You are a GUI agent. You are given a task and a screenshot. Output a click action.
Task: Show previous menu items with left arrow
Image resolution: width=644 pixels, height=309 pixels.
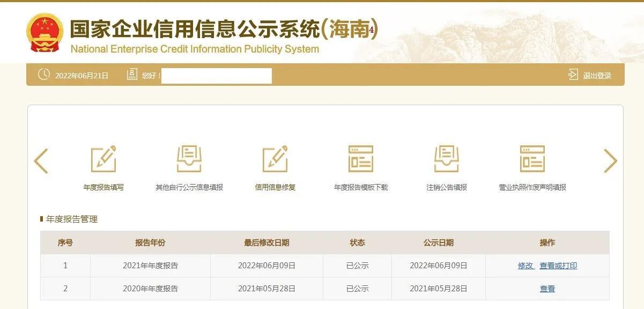41,161
